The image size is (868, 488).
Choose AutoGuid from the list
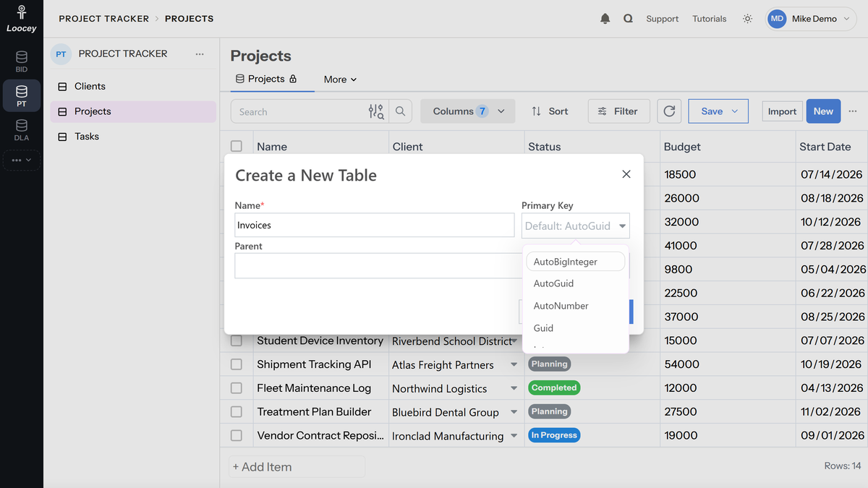click(576, 283)
